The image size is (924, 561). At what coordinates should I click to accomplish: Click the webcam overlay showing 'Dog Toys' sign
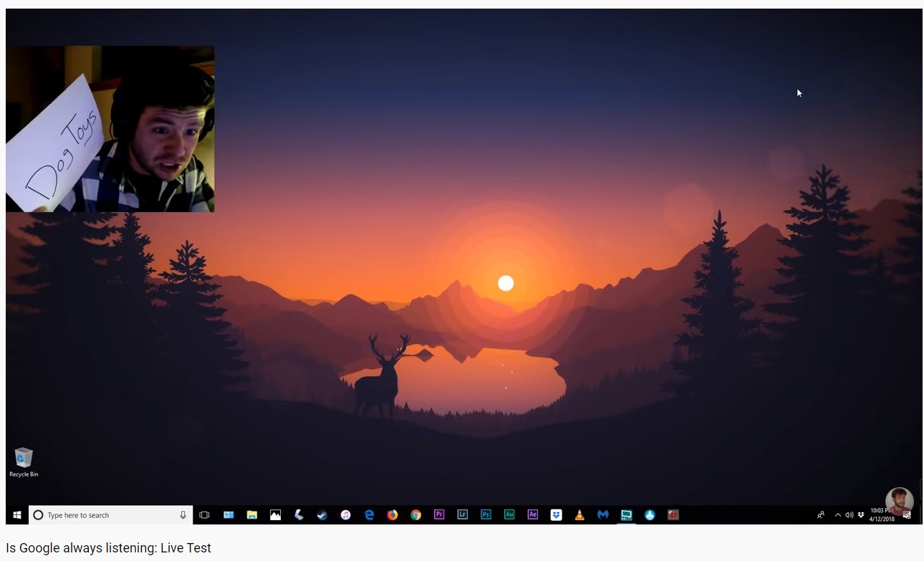(110, 129)
